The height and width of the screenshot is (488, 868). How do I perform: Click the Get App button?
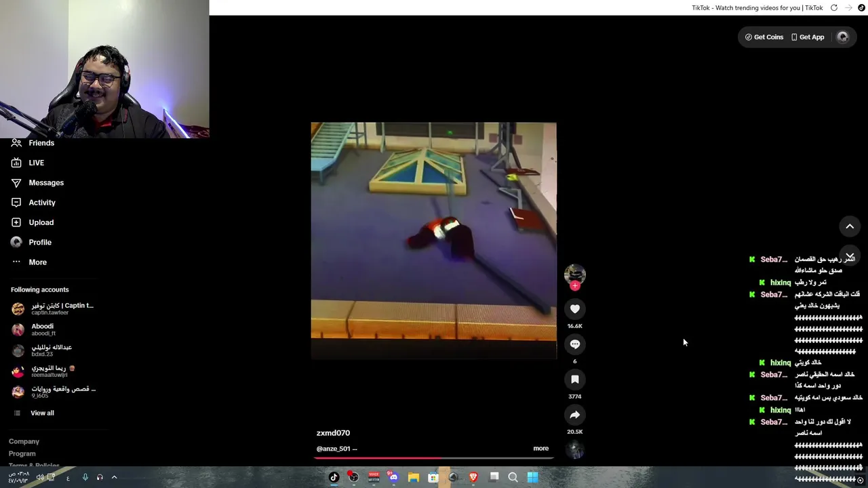(808, 37)
